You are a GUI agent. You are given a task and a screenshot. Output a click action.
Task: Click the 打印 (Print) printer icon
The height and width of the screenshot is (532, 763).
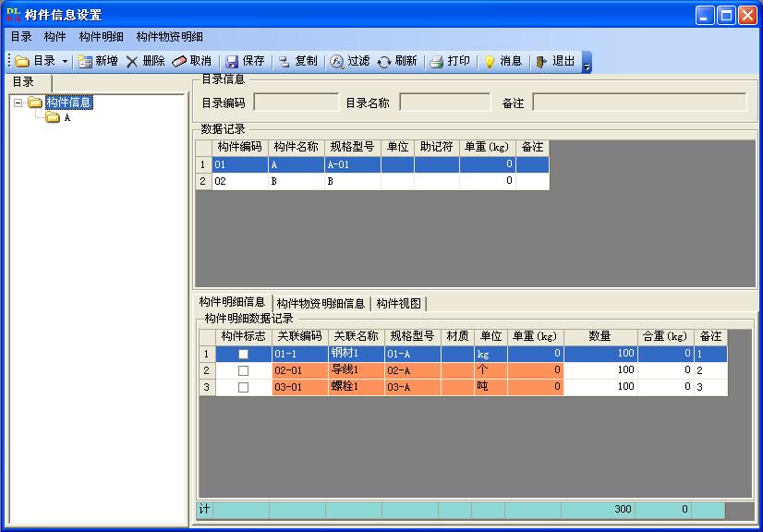click(437, 62)
